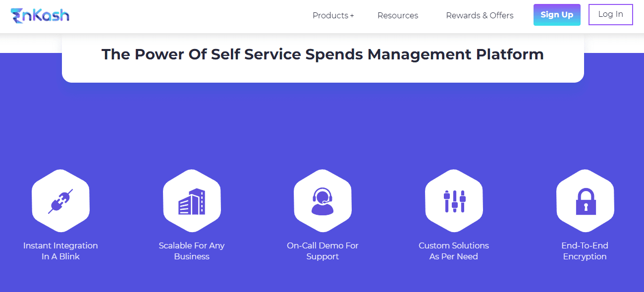Click the Spends Management Platform heading banner
This screenshot has width=644, height=292.
(x=322, y=54)
